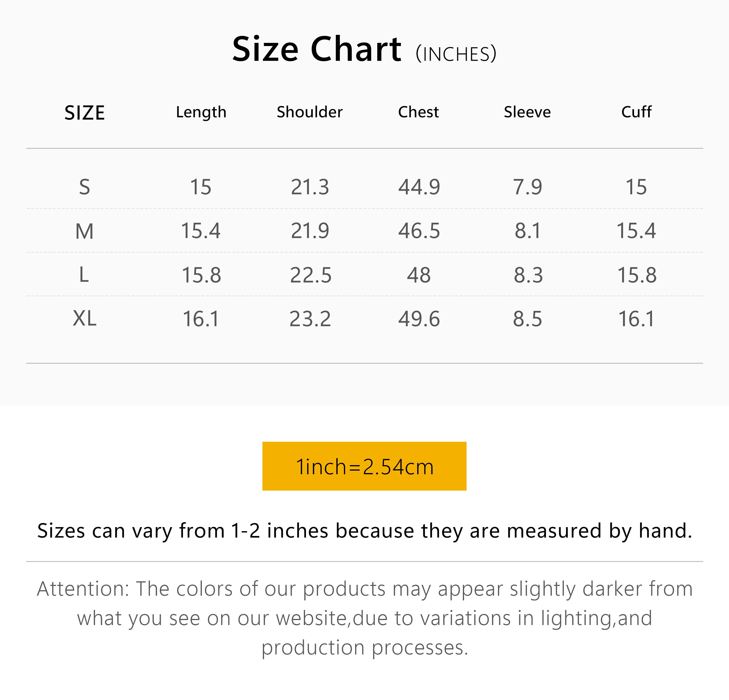
Task: Click the Cuff column header
Action: 636,112
